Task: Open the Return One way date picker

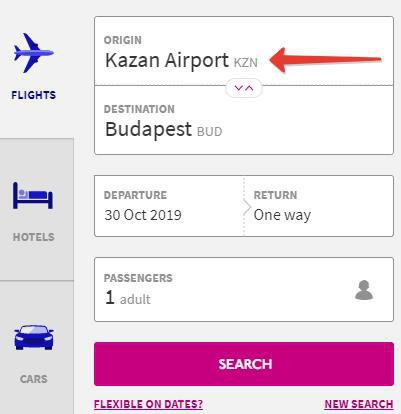Action: click(x=319, y=206)
